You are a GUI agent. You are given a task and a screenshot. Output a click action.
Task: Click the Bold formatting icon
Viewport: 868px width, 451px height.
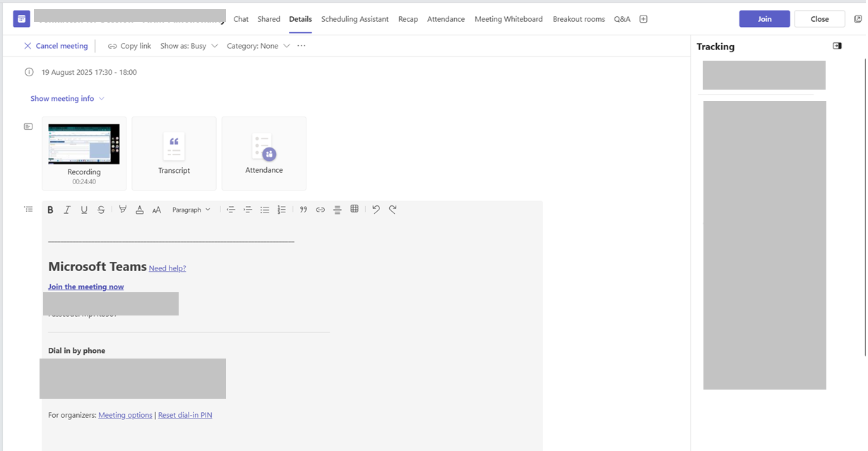click(50, 210)
